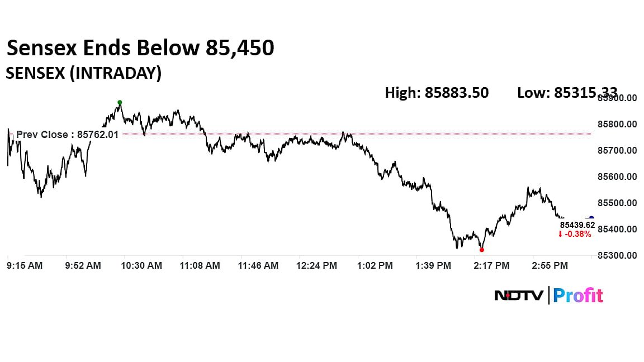The image size is (644, 362).
Task: Click the blue closing price dot
Action: 591,218
